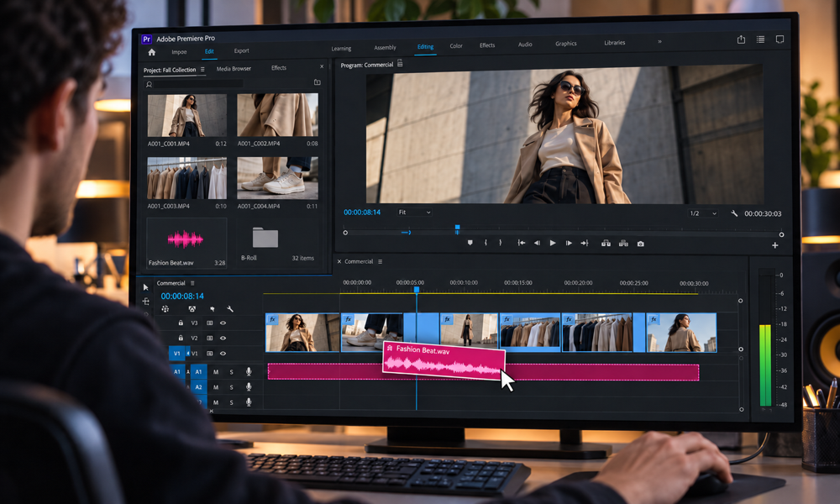The image size is (840, 504).
Task: Open the Program: Commercial panel menu
Action: (x=400, y=64)
